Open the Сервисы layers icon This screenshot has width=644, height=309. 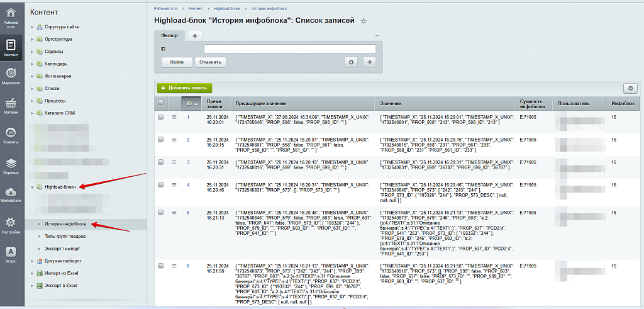coord(11,165)
